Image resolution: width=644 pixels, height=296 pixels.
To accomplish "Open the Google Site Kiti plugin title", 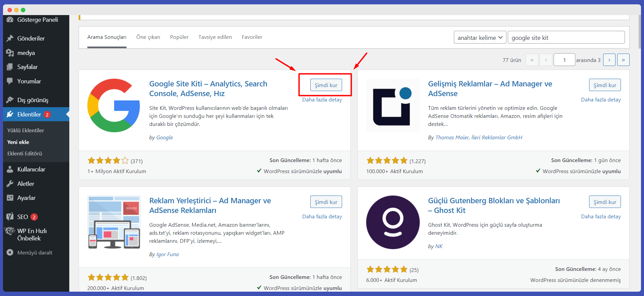I will 208,89.
